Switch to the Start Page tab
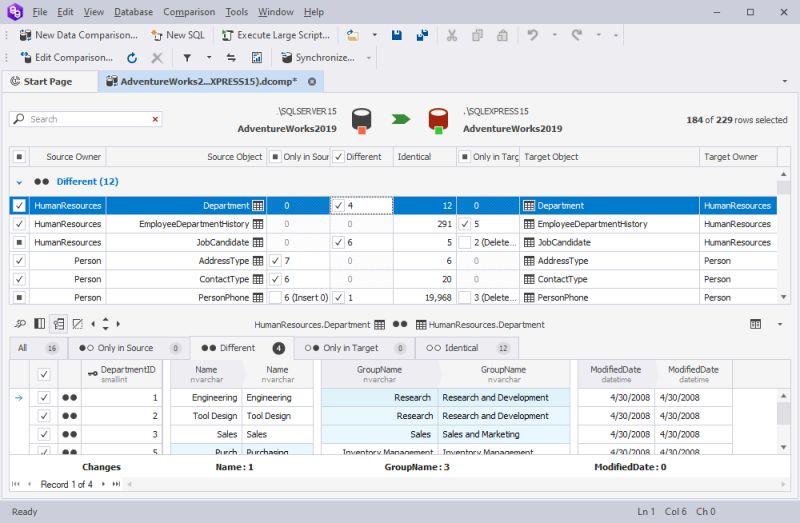Screen dimensions: 800x523 pyautogui.click(x=49, y=82)
